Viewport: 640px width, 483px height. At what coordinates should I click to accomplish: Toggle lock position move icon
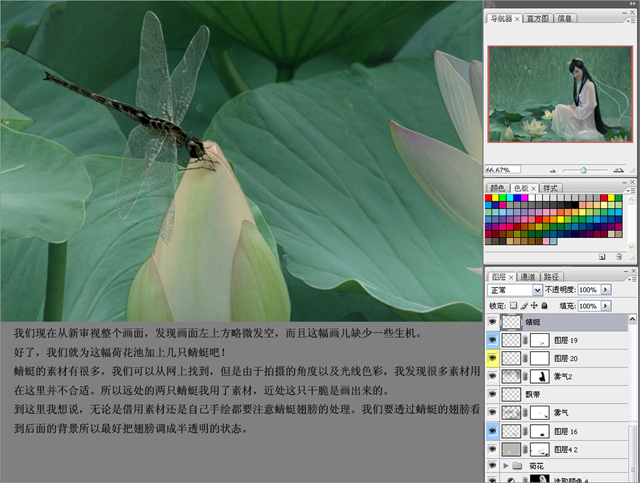point(534,306)
